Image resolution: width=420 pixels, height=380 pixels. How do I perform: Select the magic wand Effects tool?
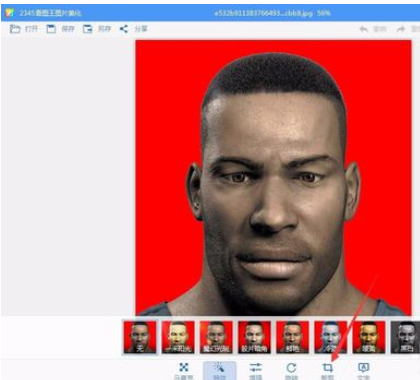tap(220, 368)
